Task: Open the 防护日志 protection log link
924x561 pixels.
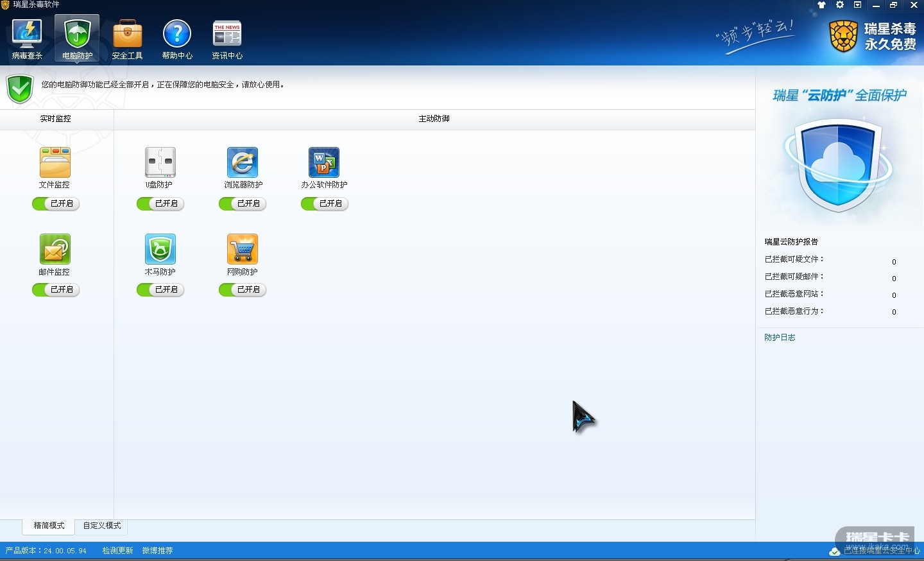Action: (780, 338)
